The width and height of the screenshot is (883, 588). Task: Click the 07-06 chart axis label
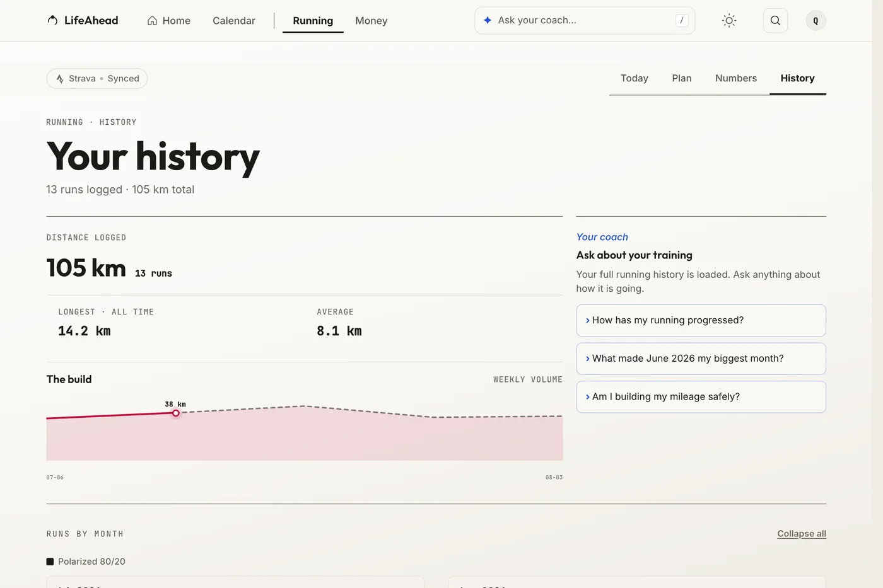pos(55,477)
